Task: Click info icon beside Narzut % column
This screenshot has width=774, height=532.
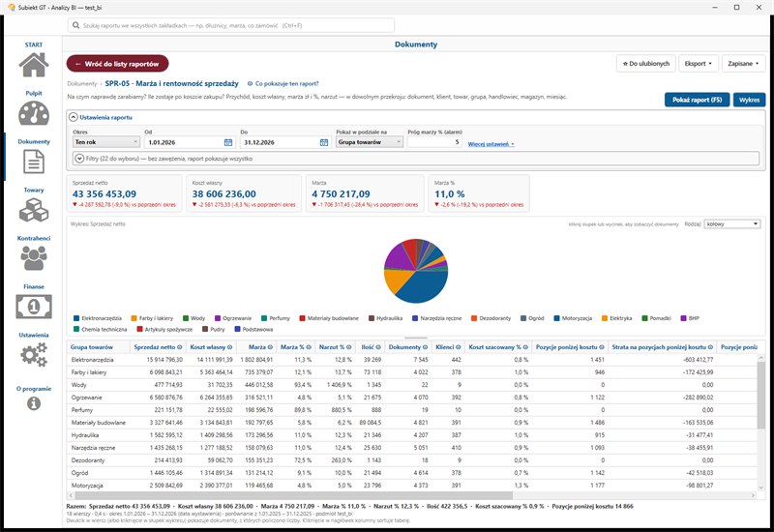Action: click(x=348, y=347)
